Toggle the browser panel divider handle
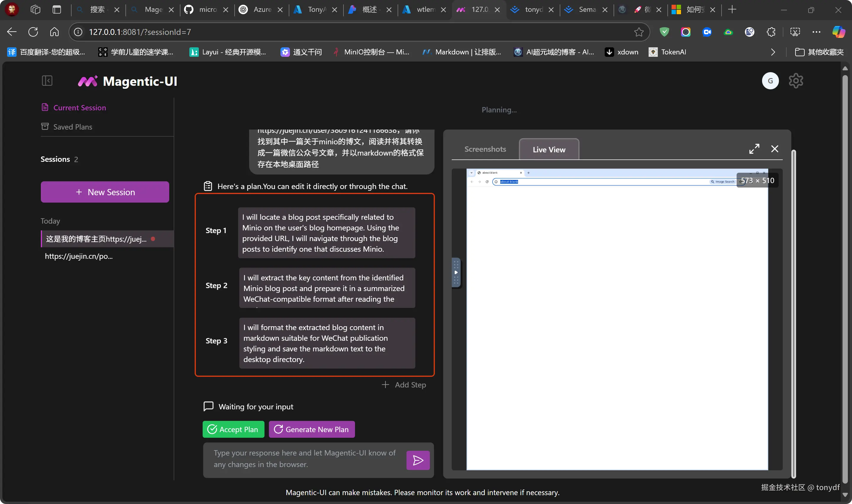852x504 pixels. [456, 272]
